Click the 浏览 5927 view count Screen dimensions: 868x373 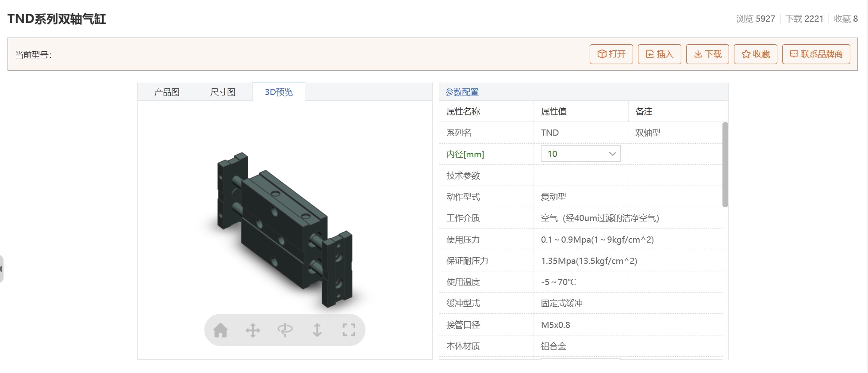(x=756, y=19)
